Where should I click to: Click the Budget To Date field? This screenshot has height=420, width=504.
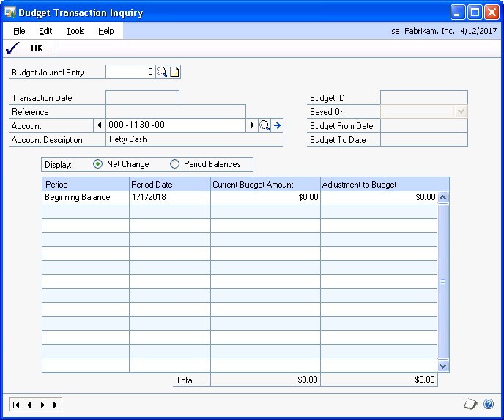(424, 139)
